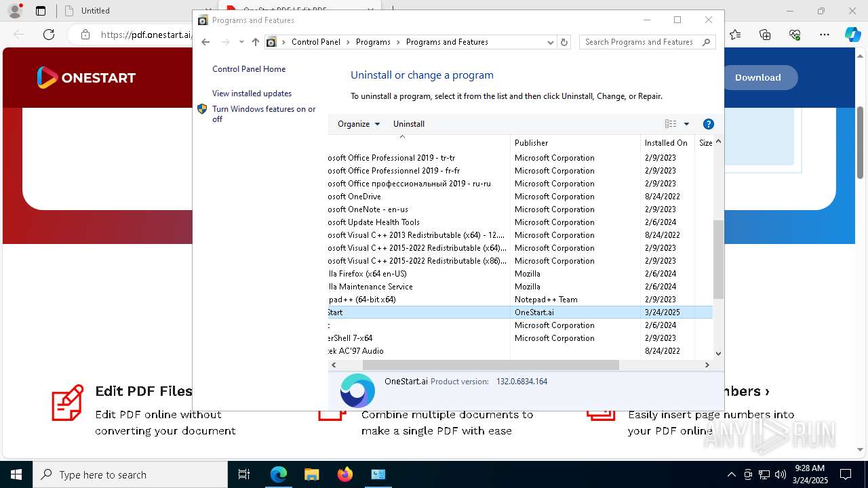Open notification center icon
This screenshot has height=488, width=868.
coord(846,474)
